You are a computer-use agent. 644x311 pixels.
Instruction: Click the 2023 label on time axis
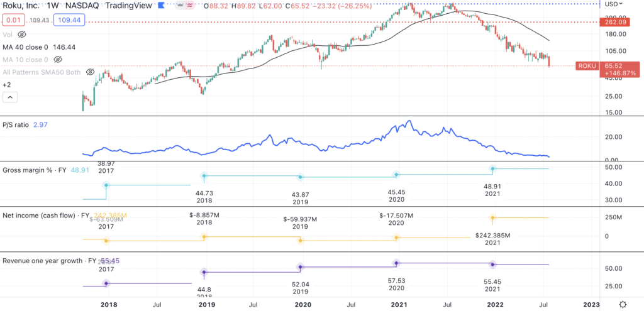pyautogui.click(x=591, y=305)
